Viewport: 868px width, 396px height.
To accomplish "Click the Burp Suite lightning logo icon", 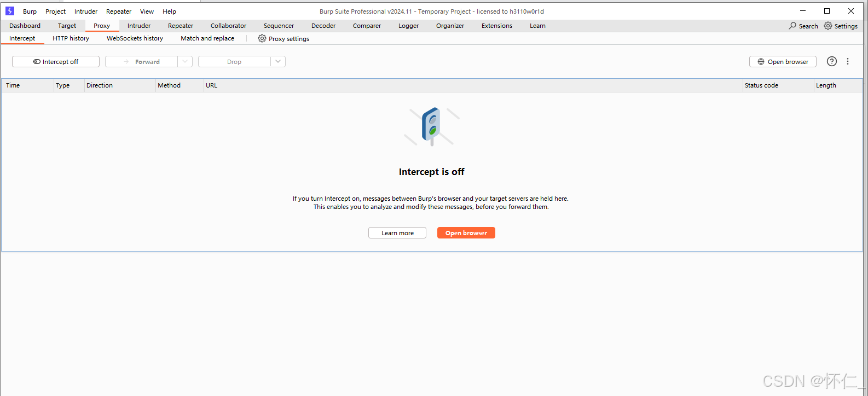I will coord(10,11).
